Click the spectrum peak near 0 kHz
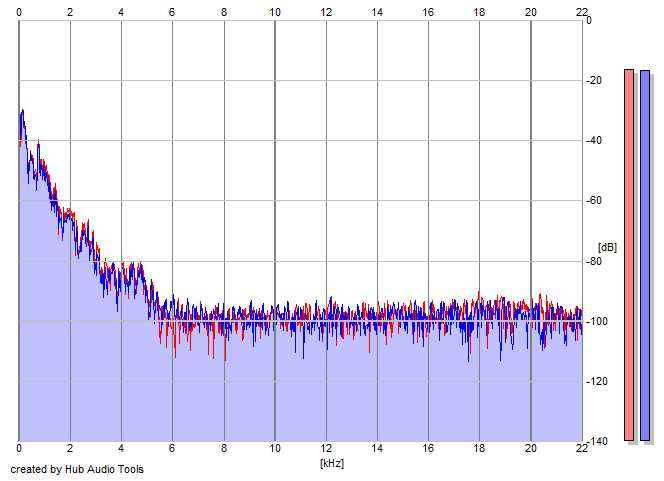664x481 pixels. [22, 112]
